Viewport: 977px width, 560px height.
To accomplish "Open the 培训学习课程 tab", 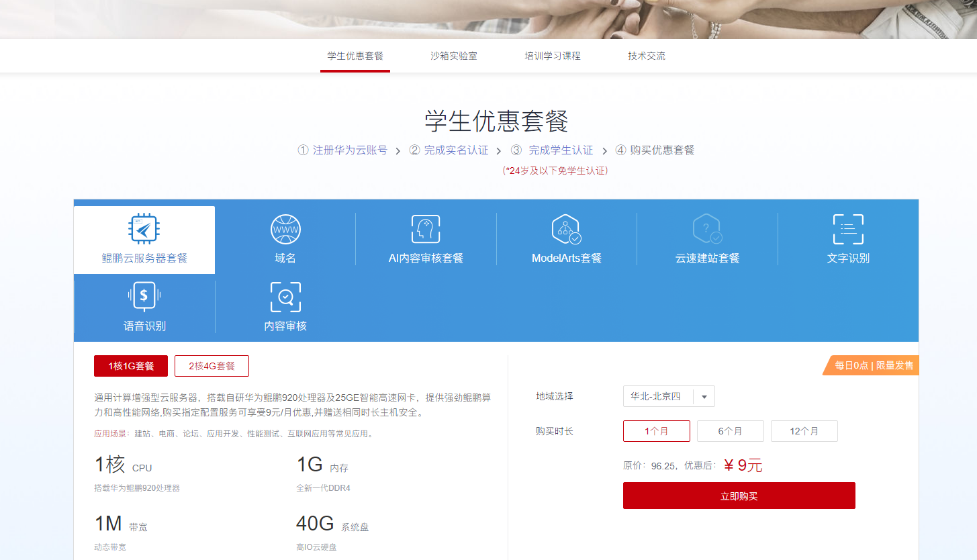I will click(x=553, y=56).
